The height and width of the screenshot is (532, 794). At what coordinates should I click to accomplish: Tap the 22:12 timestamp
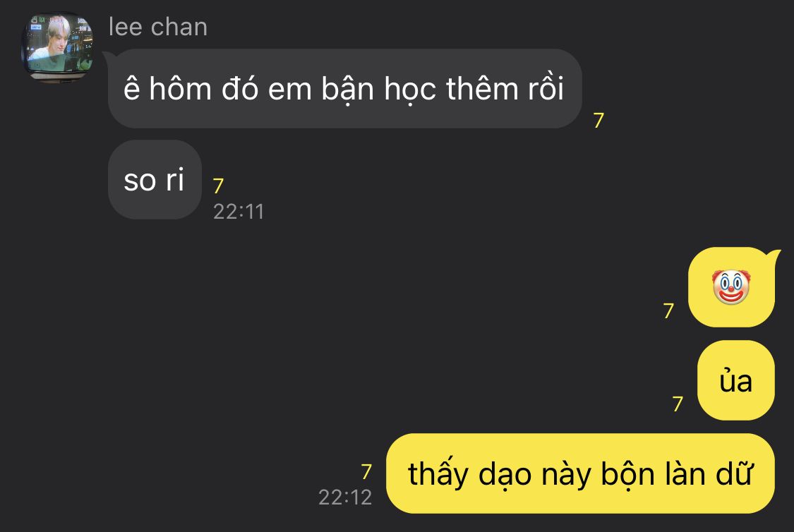(345, 497)
